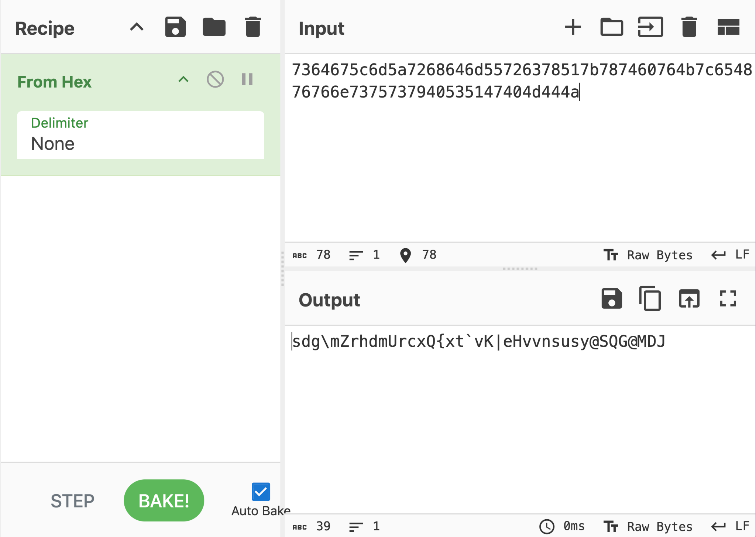756x537 pixels.
Task: Open a file as input
Action: (650, 27)
